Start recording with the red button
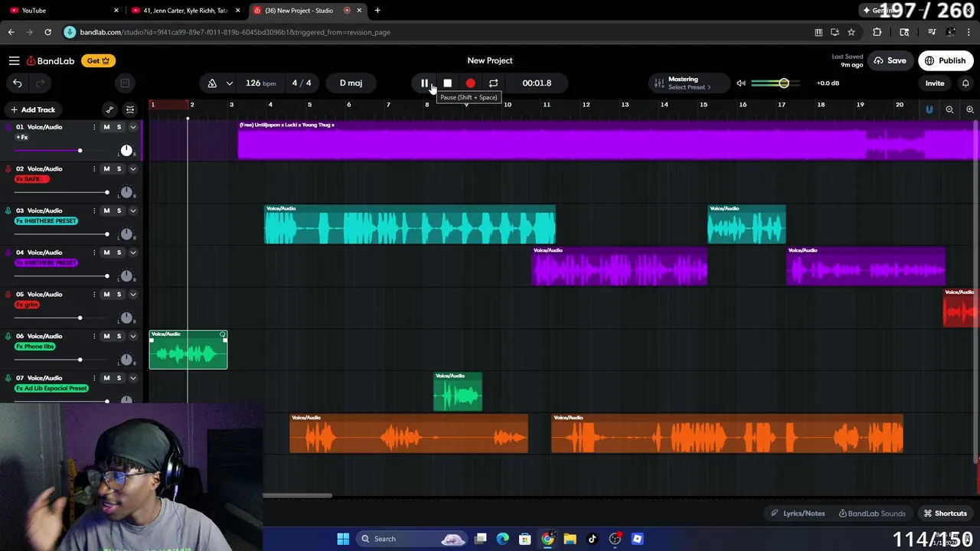The image size is (980, 551). coord(470,83)
